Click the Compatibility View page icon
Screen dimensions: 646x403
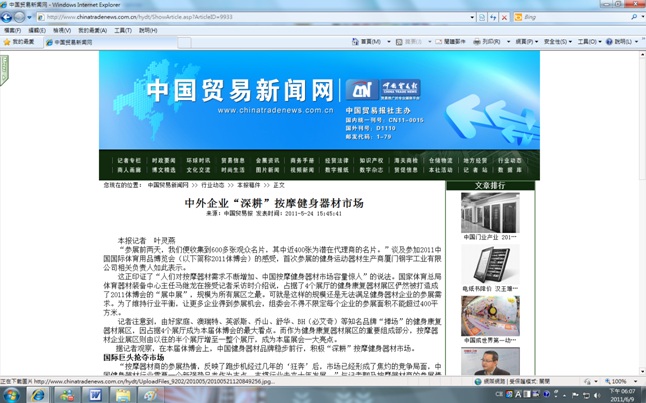(x=482, y=17)
